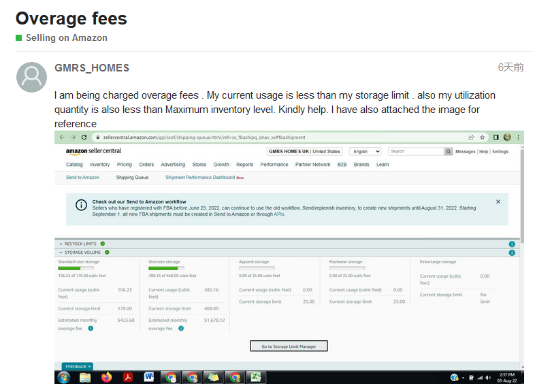The height and width of the screenshot is (392, 535).
Task: Open the Settings link in header
Action: pos(500,152)
